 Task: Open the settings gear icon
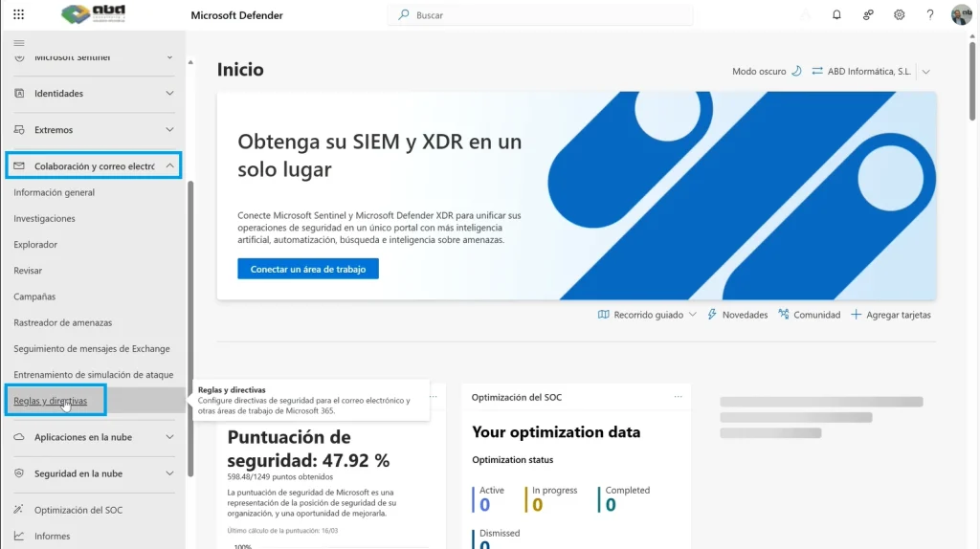click(x=899, y=14)
